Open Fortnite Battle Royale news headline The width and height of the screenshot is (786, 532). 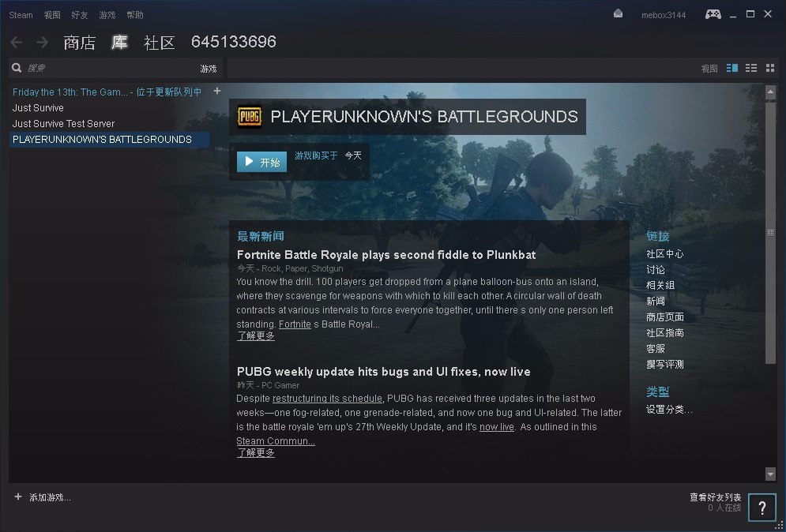(x=386, y=254)
